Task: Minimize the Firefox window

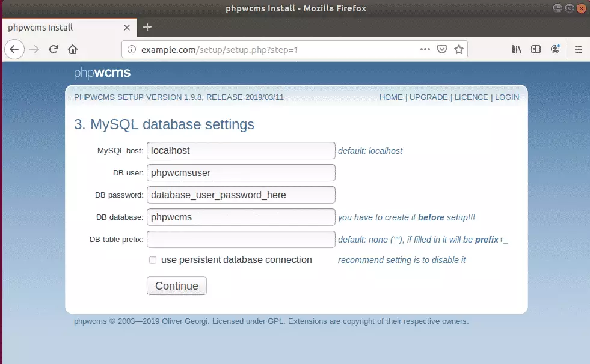Action: pos(558,8)
